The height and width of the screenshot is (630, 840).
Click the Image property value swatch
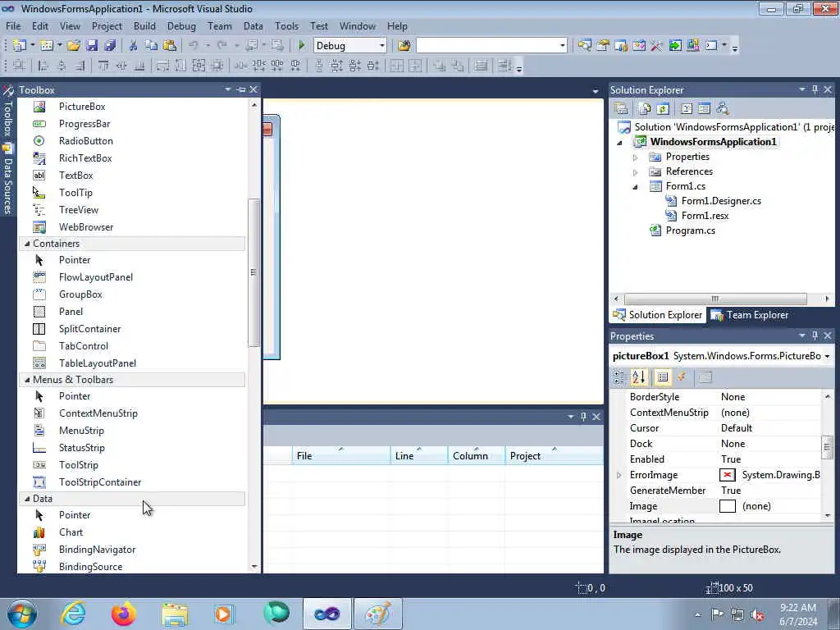pos(727,506)
